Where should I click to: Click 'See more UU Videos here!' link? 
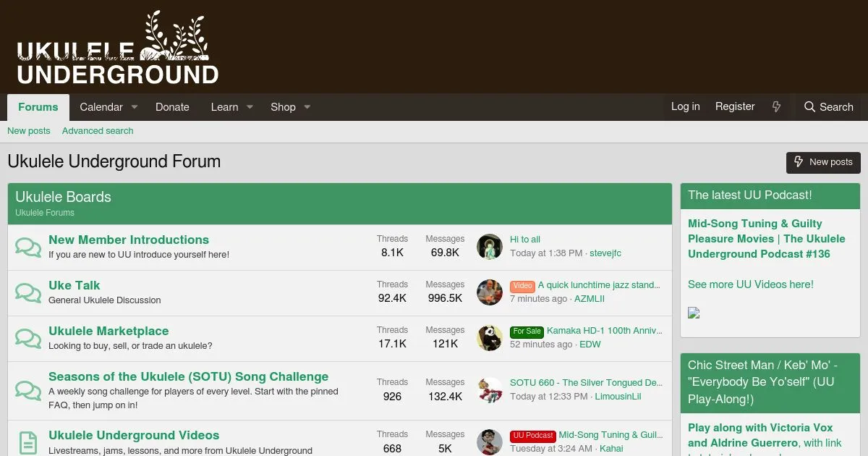(751, 284)
